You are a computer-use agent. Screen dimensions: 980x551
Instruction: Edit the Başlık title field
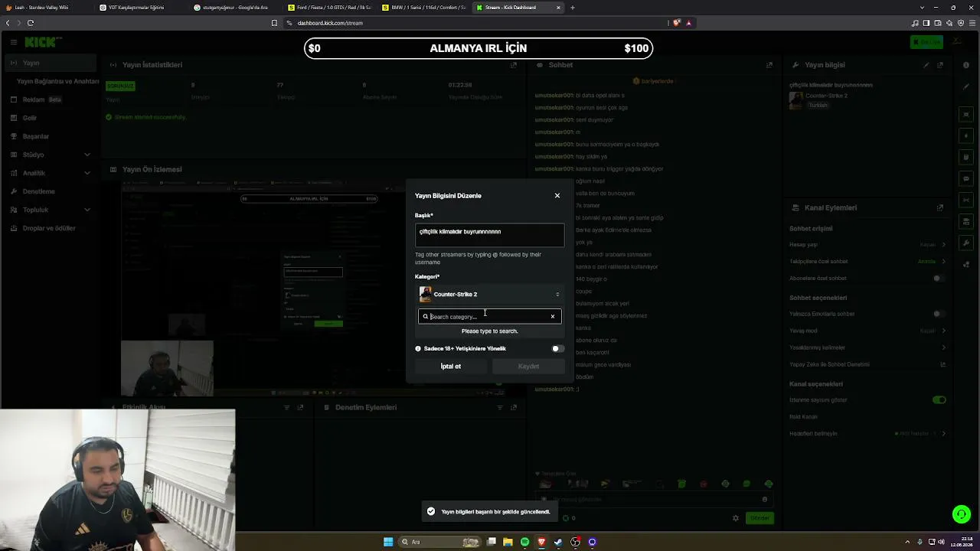(489, 235)
